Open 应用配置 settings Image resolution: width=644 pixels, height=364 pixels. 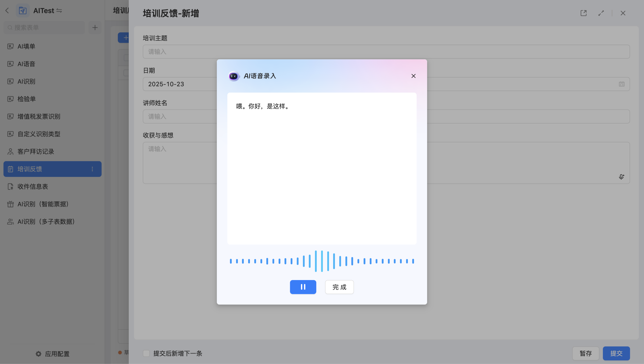tap(52, 354)
